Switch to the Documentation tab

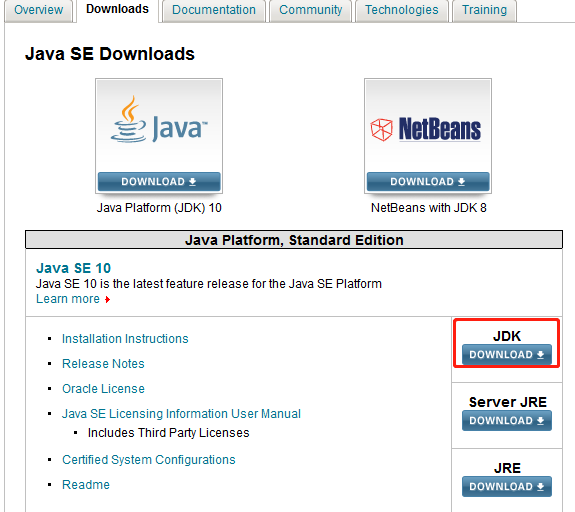coord(214,10)
